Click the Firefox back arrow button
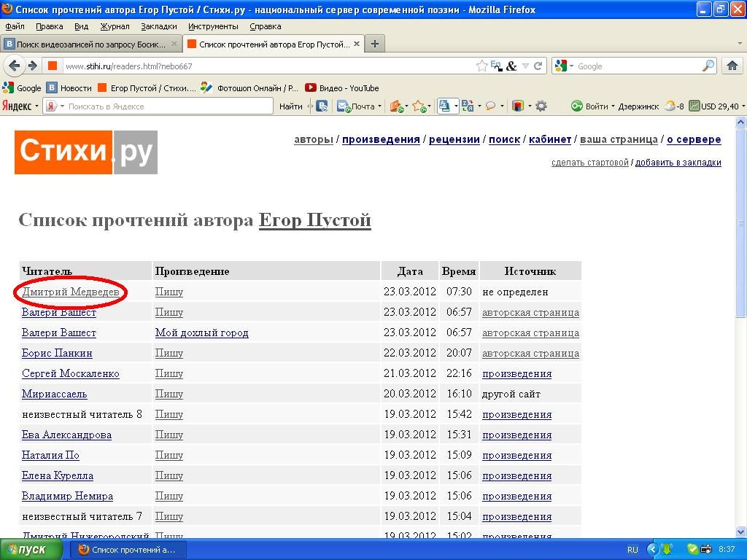 15,66
